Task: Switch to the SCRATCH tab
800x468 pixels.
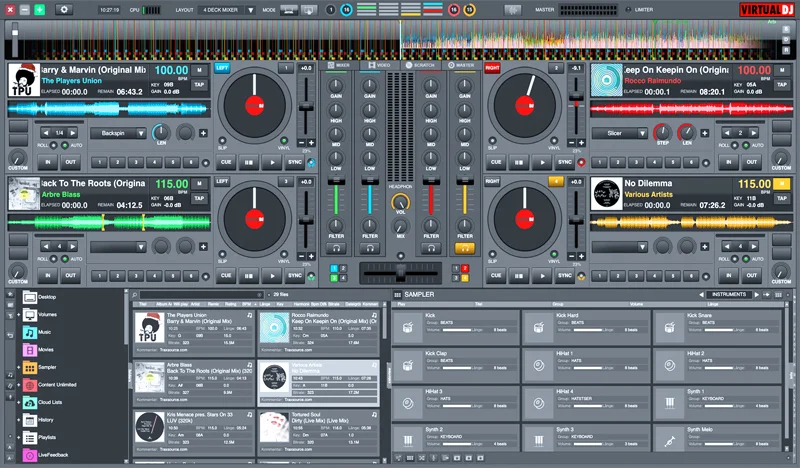Action: pos(420,65)
